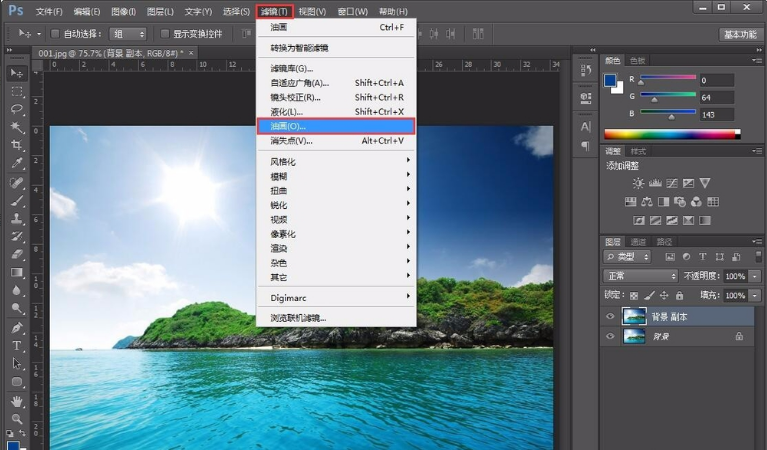Open the 填充 slider arrow
The width and height of the screenshot is (767, 450).
(755, 295)
